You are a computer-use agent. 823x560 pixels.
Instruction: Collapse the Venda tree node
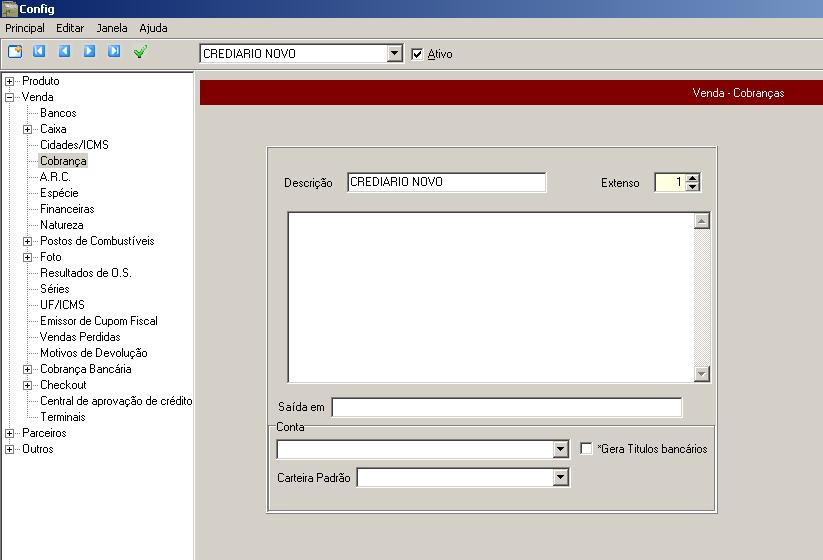coord(9,97)
